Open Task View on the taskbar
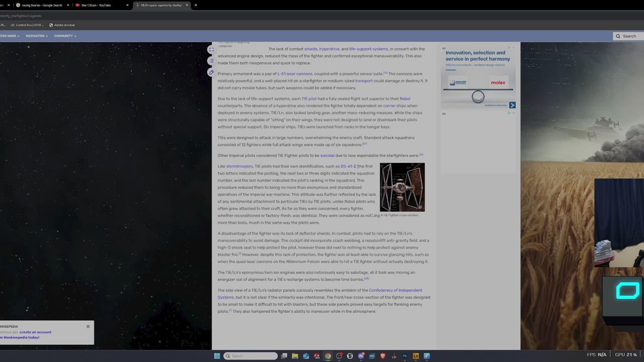The image size is (644, 362). pos(284,356)
